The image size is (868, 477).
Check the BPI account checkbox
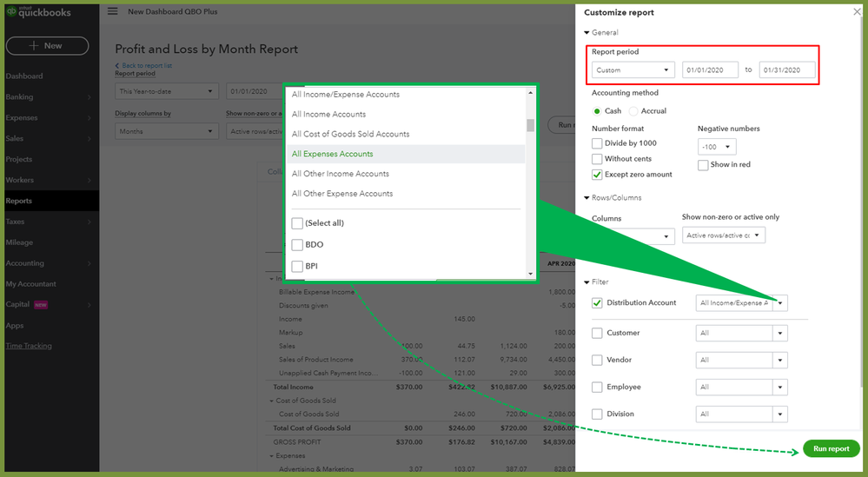coord(297,266)
